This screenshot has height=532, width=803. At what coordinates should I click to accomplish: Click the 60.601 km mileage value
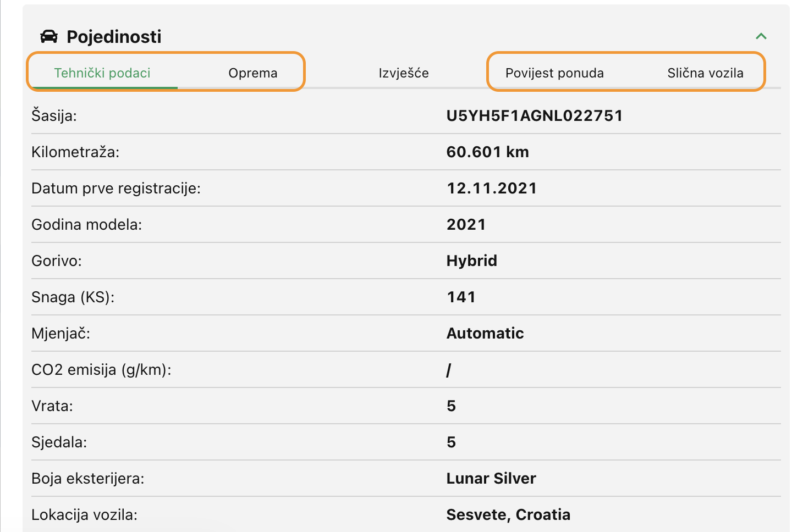point(487,152)
